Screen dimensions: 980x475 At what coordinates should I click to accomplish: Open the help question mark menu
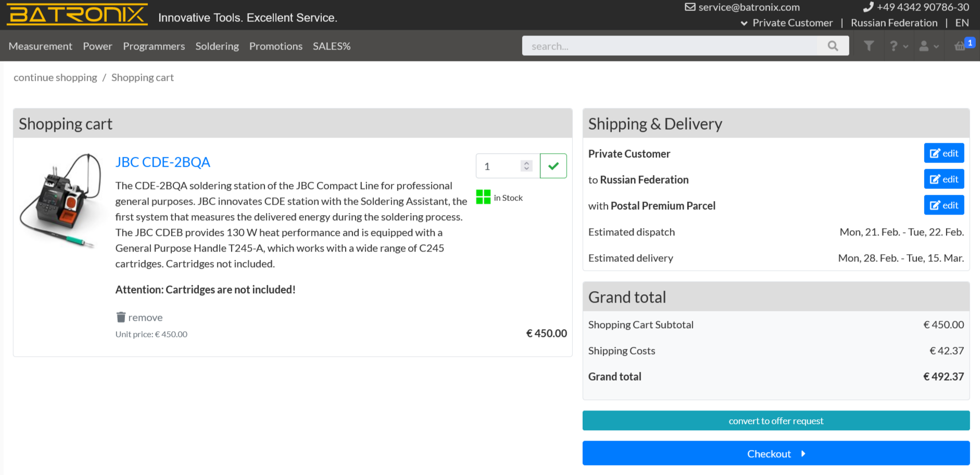(x=898, y=46)
